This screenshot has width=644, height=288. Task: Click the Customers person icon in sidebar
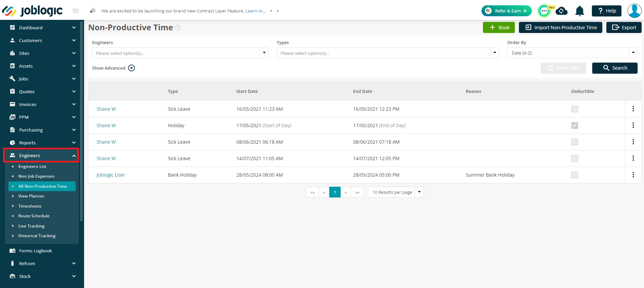tap(12, 40)
